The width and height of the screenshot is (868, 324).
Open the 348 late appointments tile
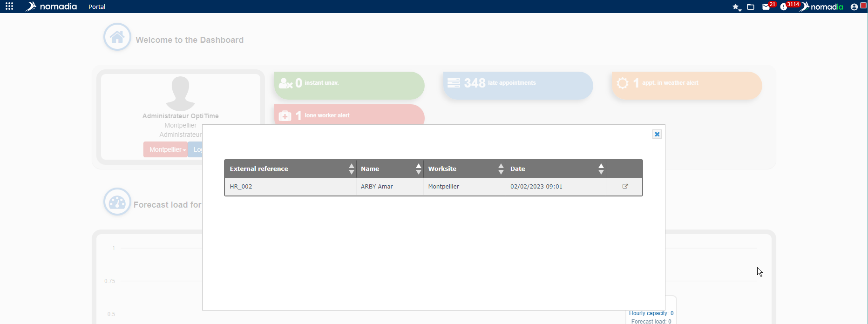pyautogui.click(x=518, y=85)
